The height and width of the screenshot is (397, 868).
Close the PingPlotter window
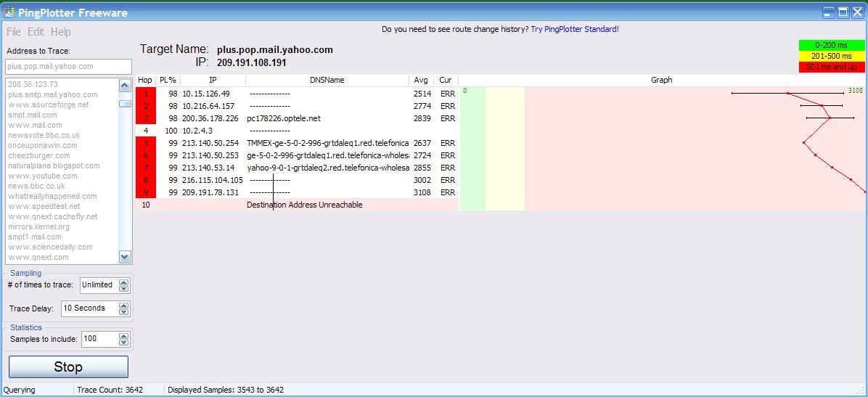coord(858,12)
